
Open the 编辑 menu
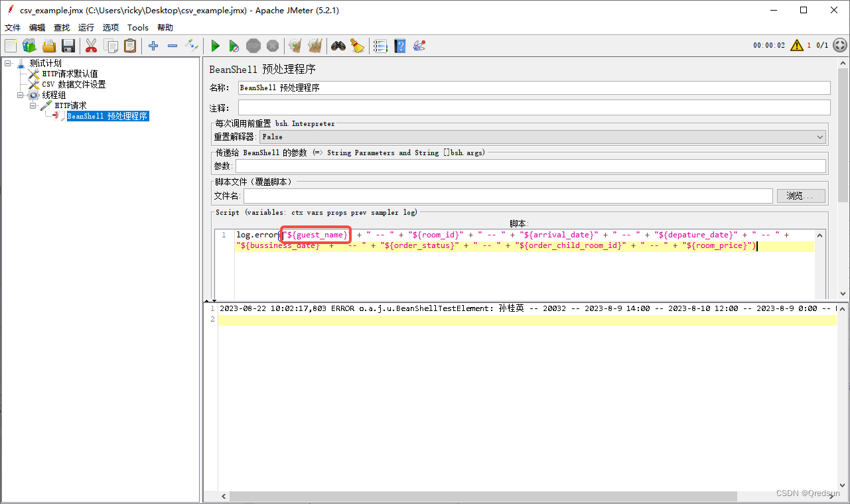pyautogui.click(x=37, y=27)
